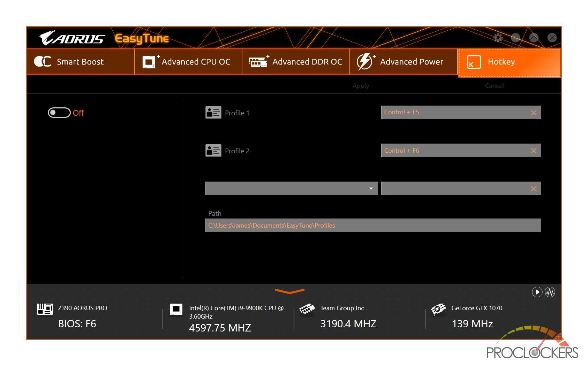Click the Profile 2 card icon
Viewport: 588px width, 366px height.
213,151
